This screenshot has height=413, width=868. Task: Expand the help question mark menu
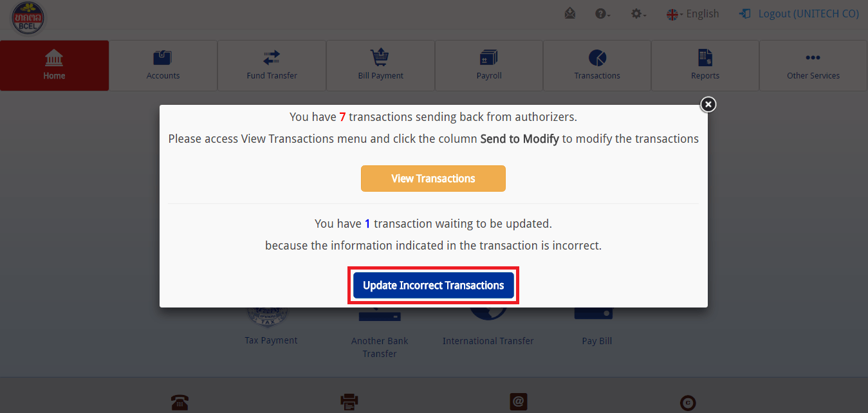[x=602, y=14]
